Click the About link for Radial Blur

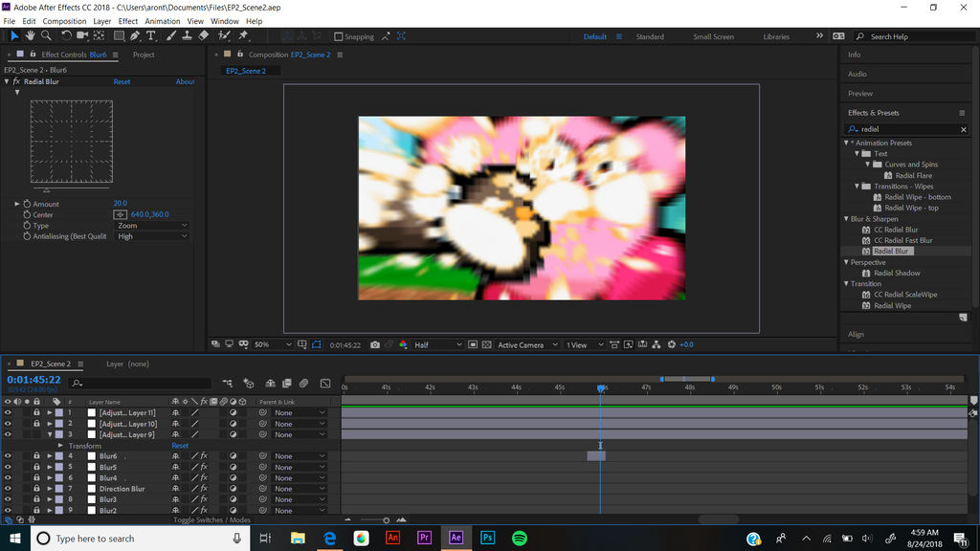(185, 81)
